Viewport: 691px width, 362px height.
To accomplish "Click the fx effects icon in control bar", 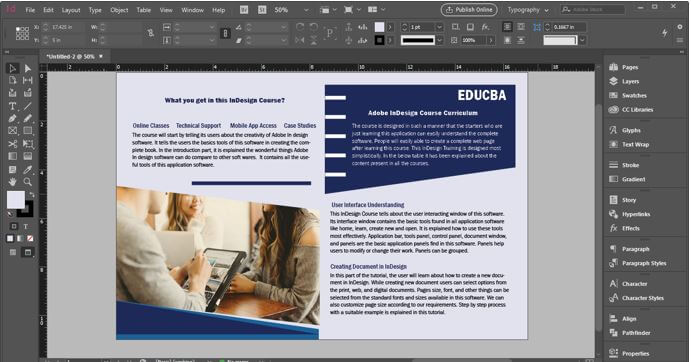I will pyautogui.click(x=485, y=27).
